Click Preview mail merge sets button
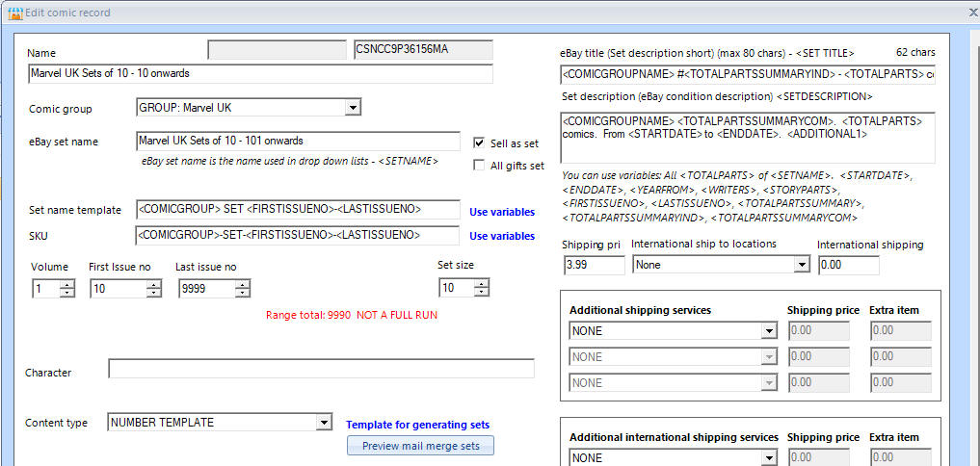The width and height of the screenshot is (980, 466). pyautogui.click(x=421, y=446)
